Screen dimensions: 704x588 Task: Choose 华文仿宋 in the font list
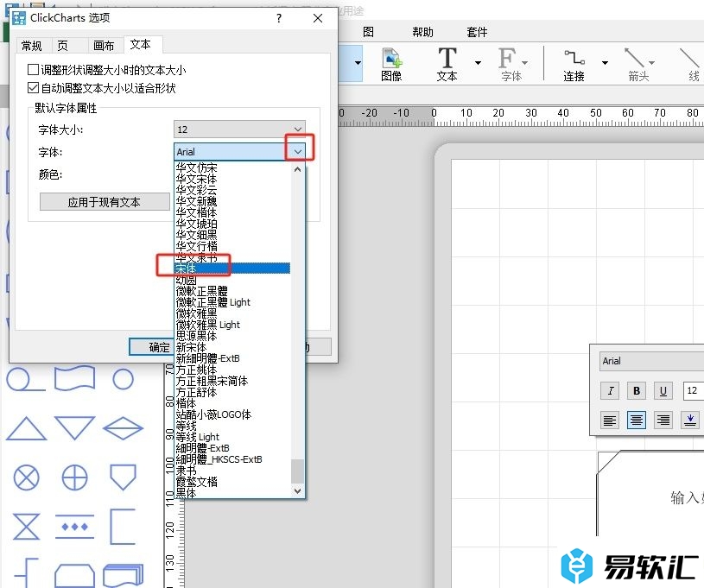pyautogui.click(x=232, y=168)
